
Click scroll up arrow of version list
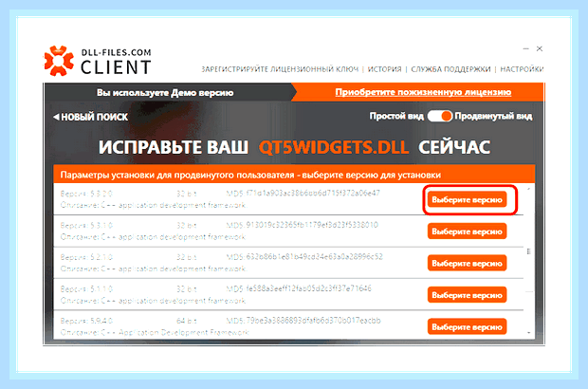point(529,189)
